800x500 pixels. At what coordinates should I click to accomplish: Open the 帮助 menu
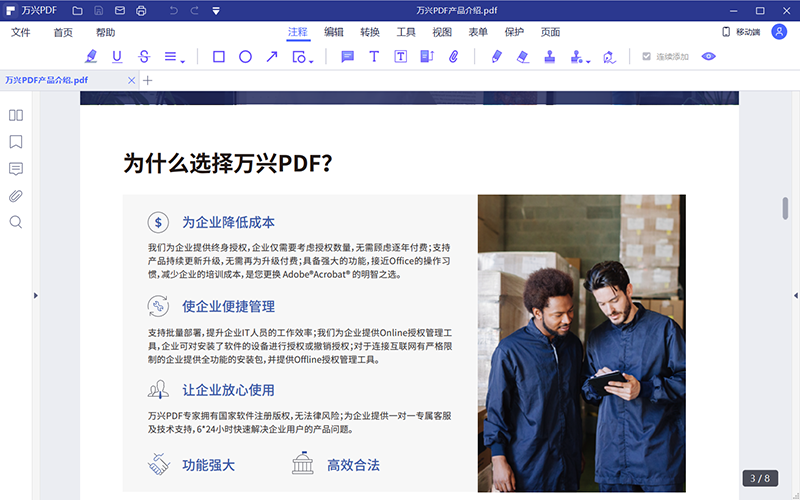pos(106,32)
